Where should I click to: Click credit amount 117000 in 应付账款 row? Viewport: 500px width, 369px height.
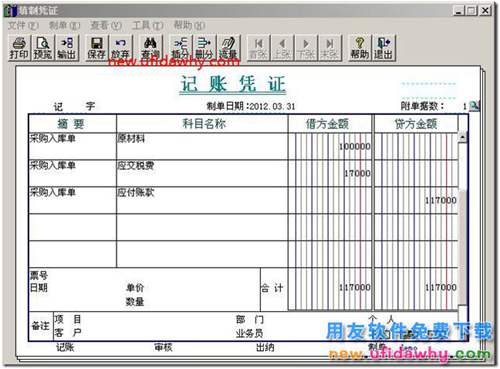click(440, 200)
